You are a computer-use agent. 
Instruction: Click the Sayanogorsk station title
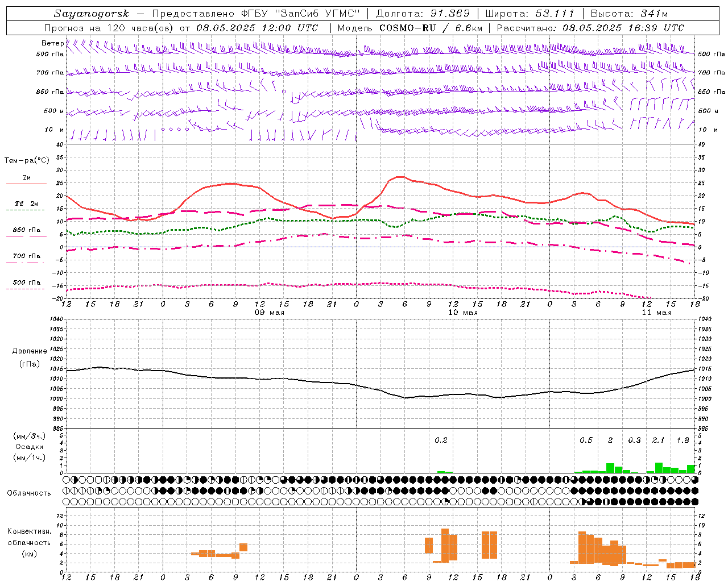tap(92, 14)
